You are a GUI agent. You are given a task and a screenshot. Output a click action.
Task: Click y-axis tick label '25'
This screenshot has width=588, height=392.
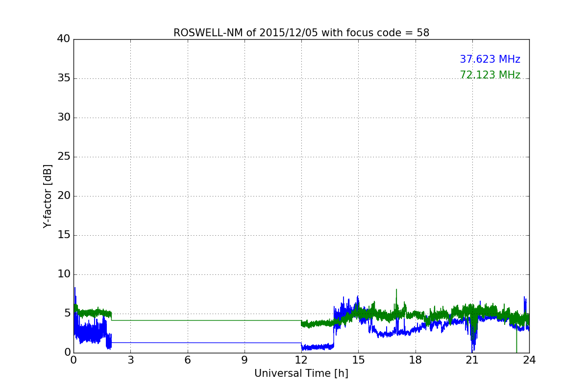click(x=64, y=157)
